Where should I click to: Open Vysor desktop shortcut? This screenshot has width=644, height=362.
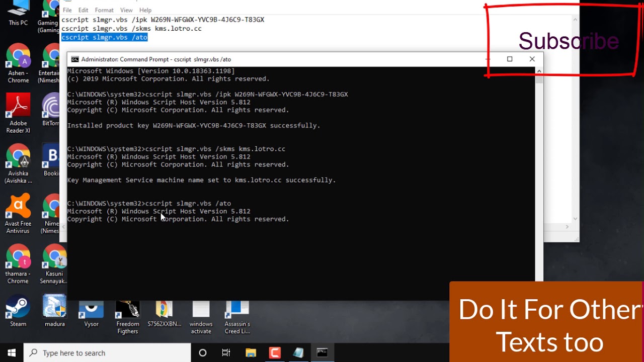click(x=91, y=315)
